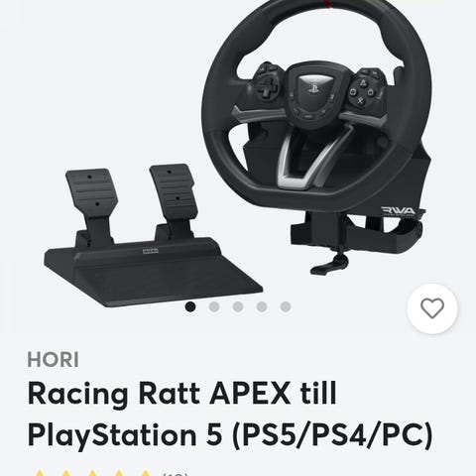
Task: Open the star rating reviews
Action: pos(92,473)
